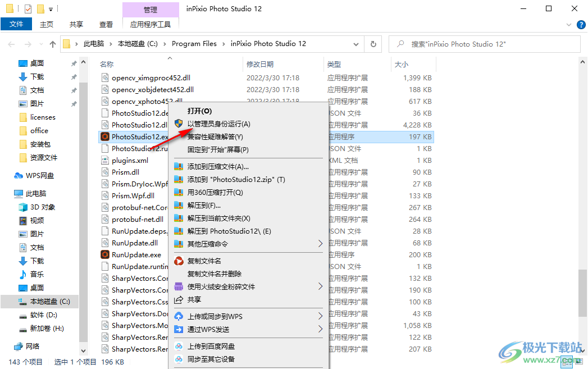The width and height of the screenshot is (588, 369).
Task: Expand the 通过WPS发送 submenu arrow
Action: click(320, 329)
